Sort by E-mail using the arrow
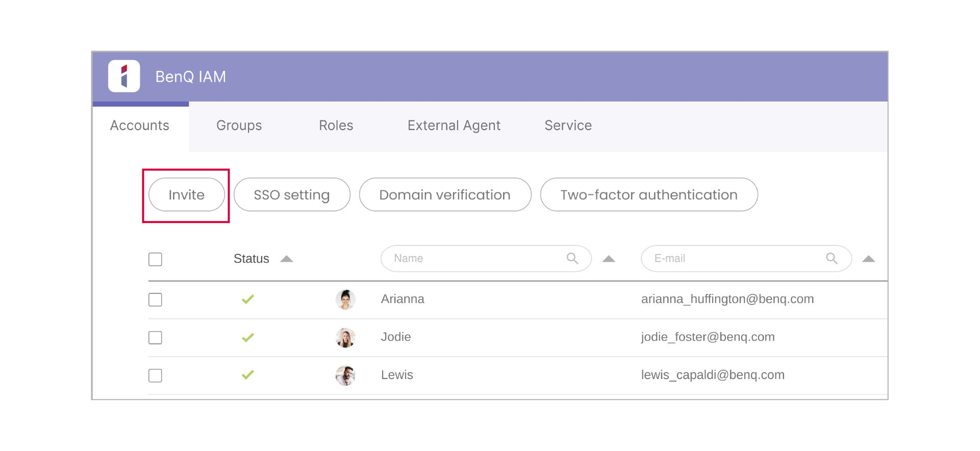 pyautogui.click(x=868, y=259)
